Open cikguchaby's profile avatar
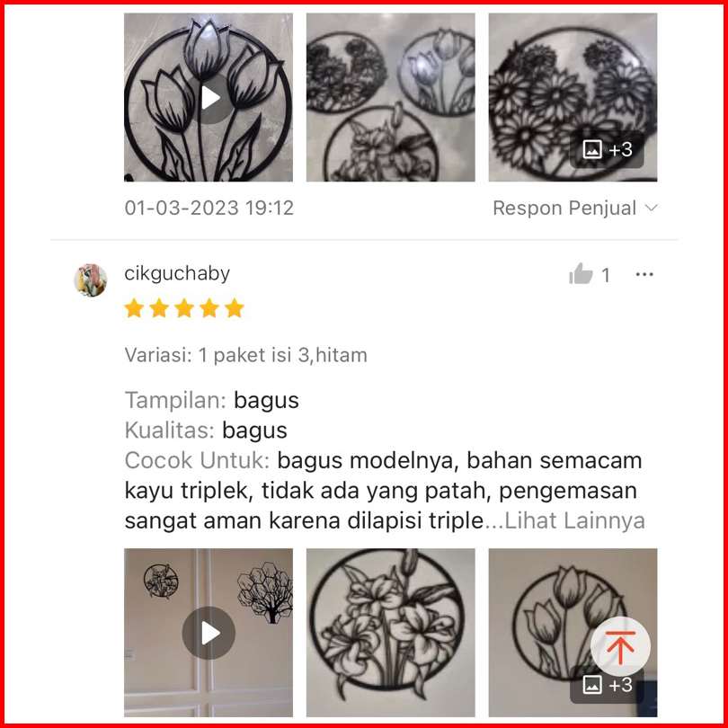The height and width of the screenshot is (728, 728). (x=91, y=280)
